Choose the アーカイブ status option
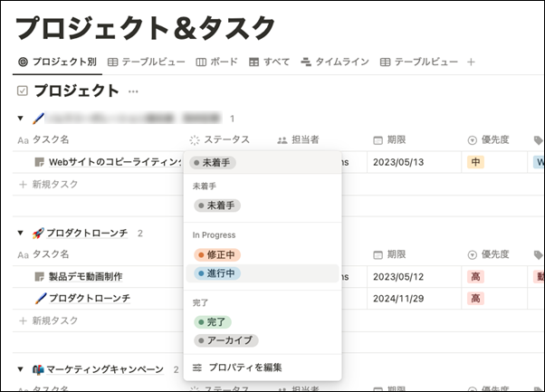Image resolution: width=545 pixels, height=392 pixels. coord(226,340)
